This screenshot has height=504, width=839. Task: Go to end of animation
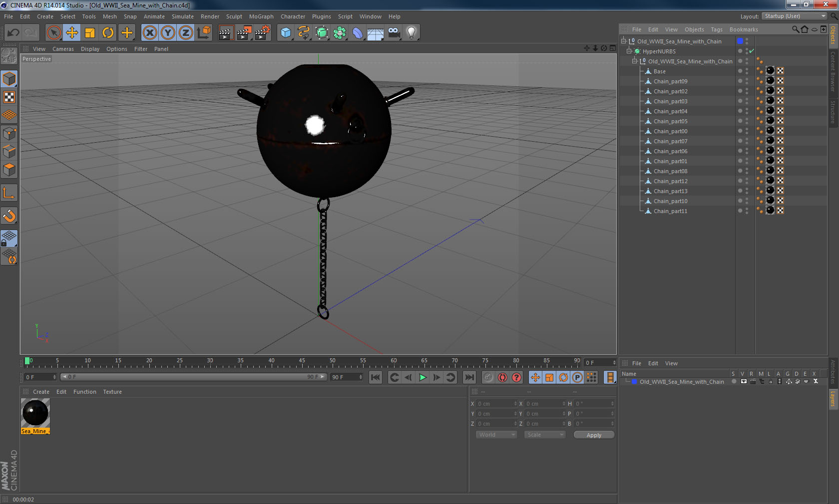[x=469, y=377]
